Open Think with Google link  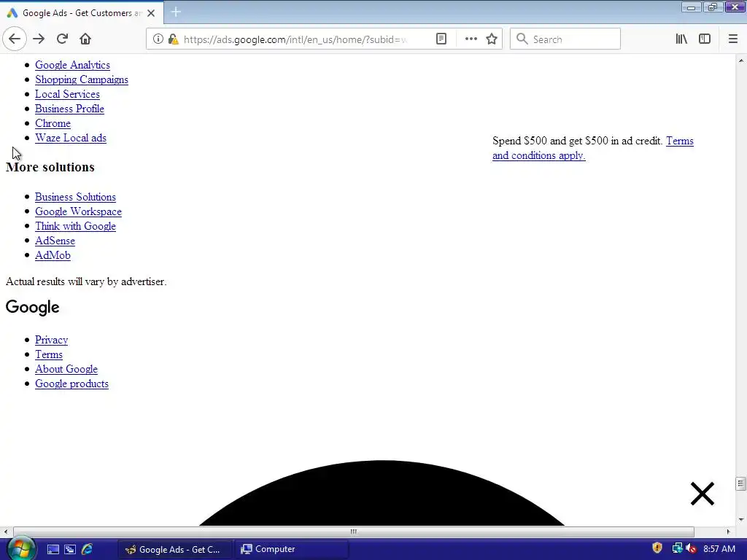point(75,226)
